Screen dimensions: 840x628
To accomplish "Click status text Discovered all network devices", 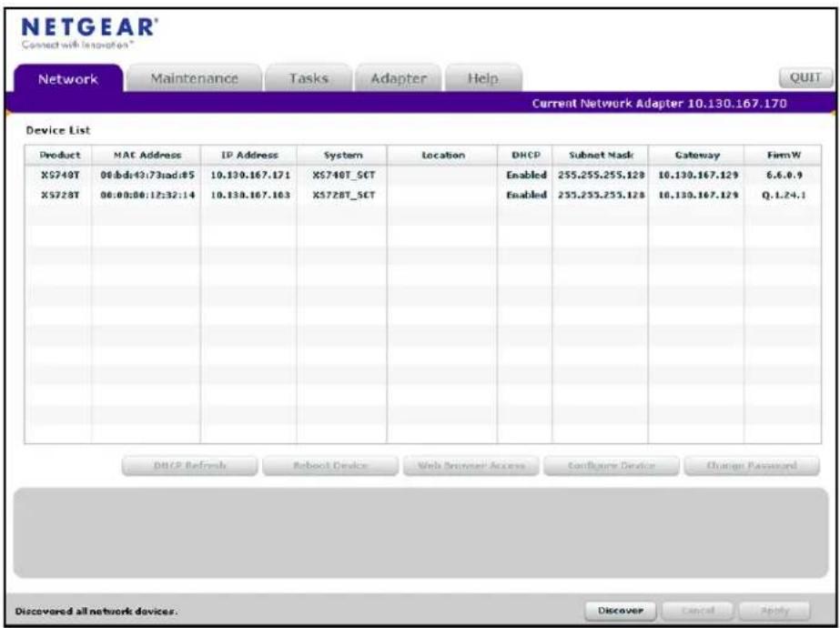I will [96, 611].
